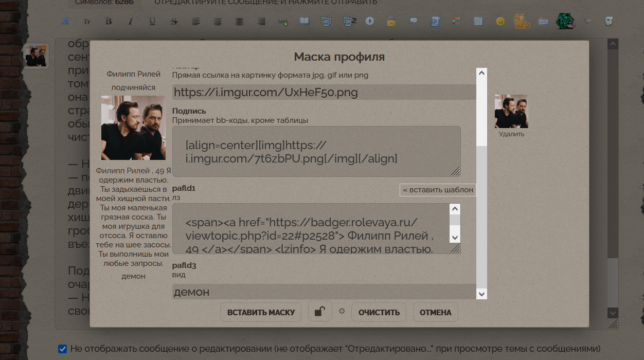Viewport: 644px width, 360px height.
Task: Justify text in the toolbar
Action: pos(239,22)
